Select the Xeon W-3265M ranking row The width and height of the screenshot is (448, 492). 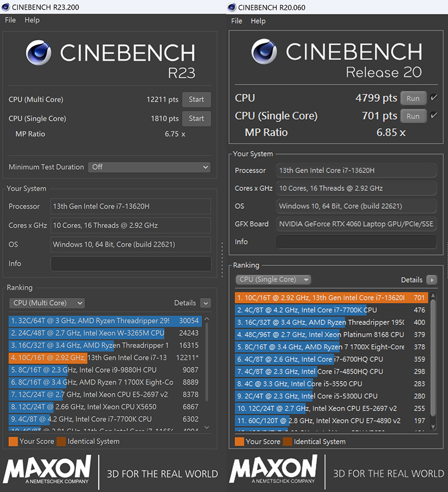coord(105,333)
